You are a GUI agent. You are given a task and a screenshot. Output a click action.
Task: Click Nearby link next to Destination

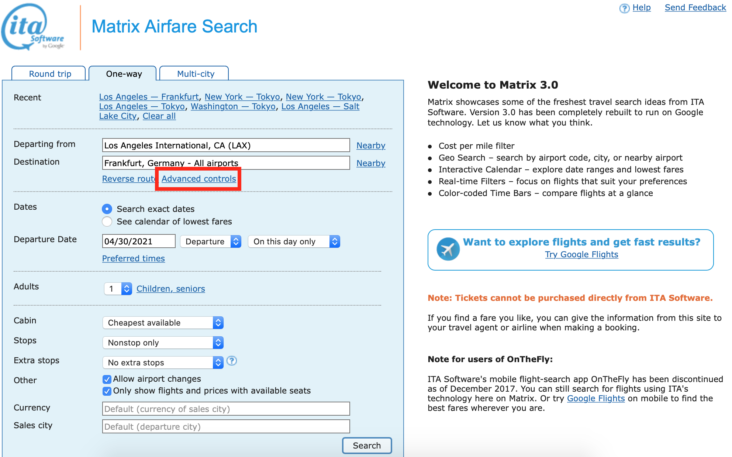pos(371,163)
